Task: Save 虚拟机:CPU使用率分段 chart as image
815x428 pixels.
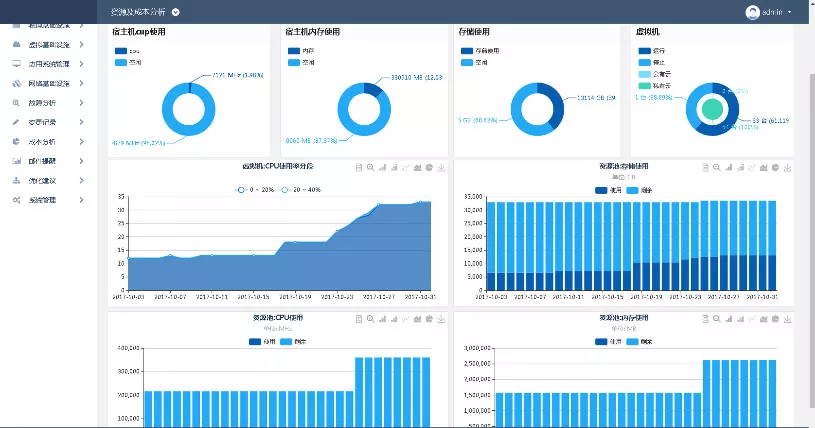Action: [x=441, y=167]
